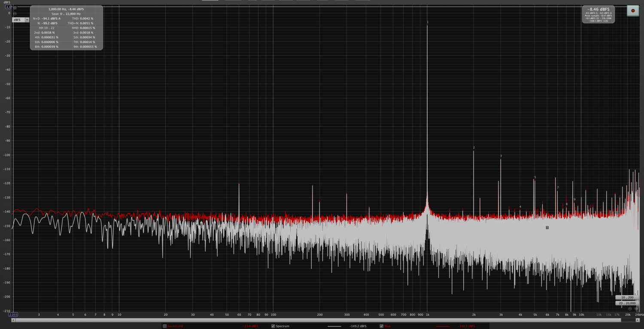The image size is (644, 329).
Task: Zoom in the frequency axis
Action: coord(636,309)
